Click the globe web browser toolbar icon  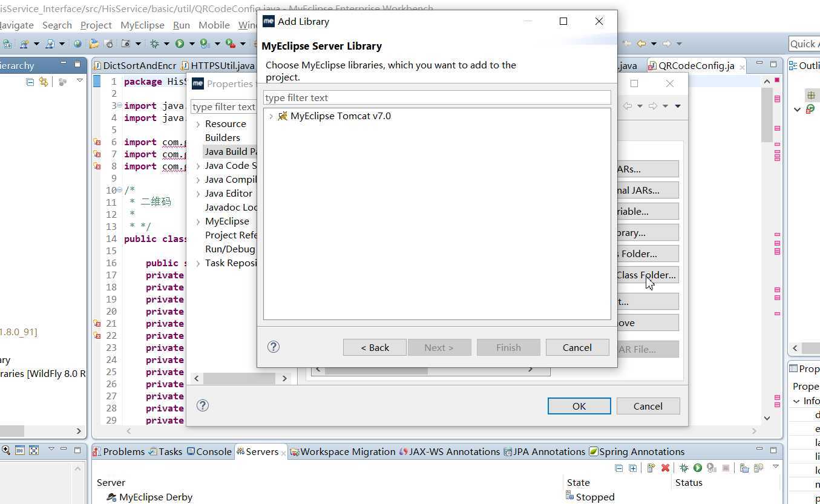pyautogui.click(x=77, y=44)
